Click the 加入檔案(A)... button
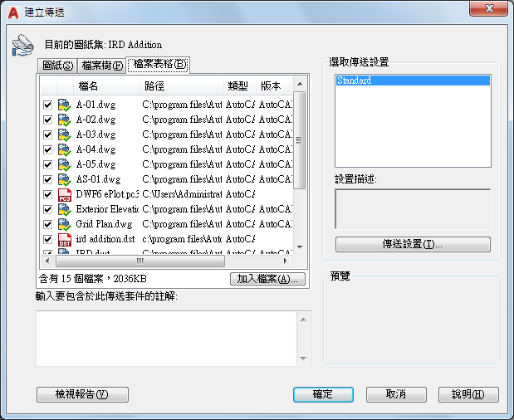 pos(267,279)
